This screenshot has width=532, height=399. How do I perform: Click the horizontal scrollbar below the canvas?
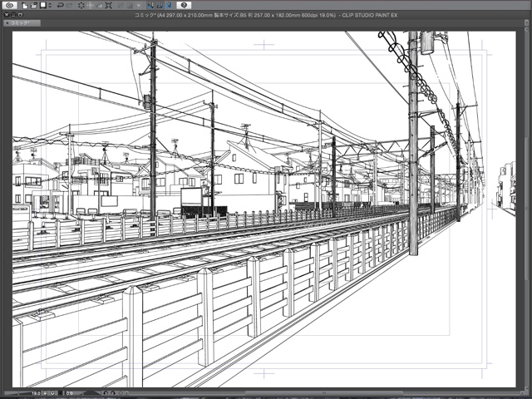point(324,392)
